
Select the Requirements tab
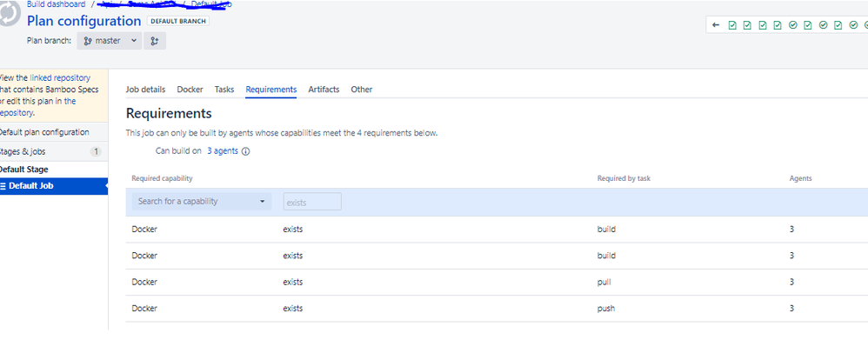tap(271, 90)
